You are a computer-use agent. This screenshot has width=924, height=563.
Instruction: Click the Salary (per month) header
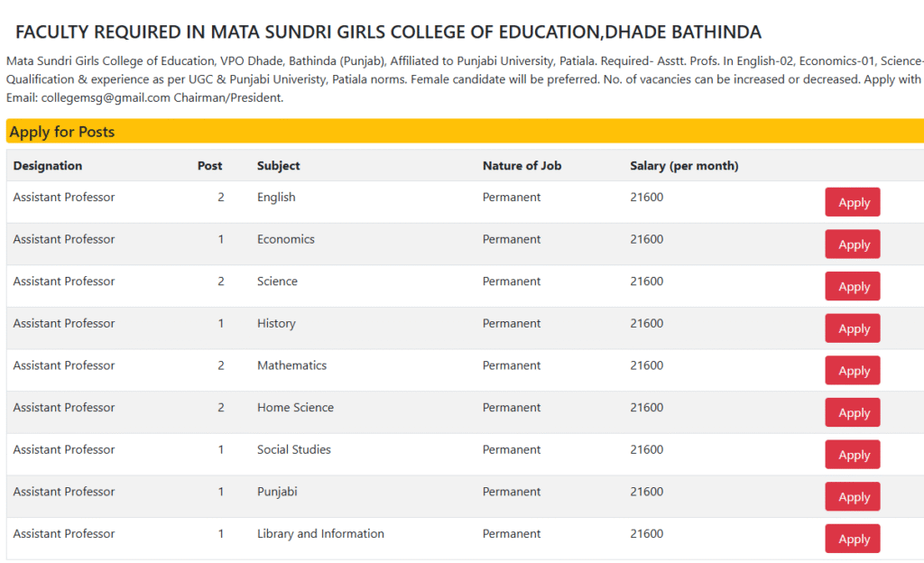coord(684,166)
